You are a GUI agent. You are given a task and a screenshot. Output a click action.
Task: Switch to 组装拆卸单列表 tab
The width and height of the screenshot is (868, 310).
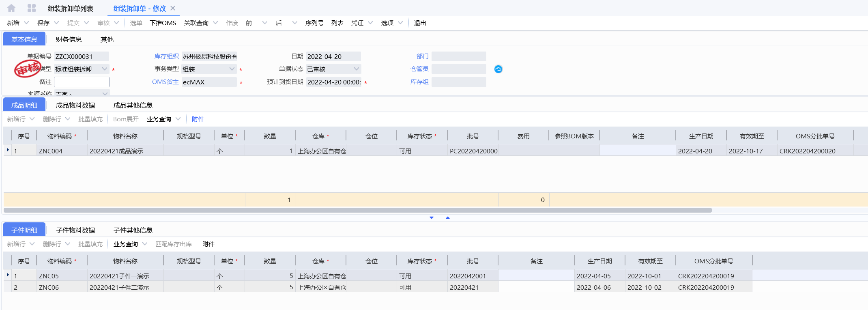click(x=71, y=9)
